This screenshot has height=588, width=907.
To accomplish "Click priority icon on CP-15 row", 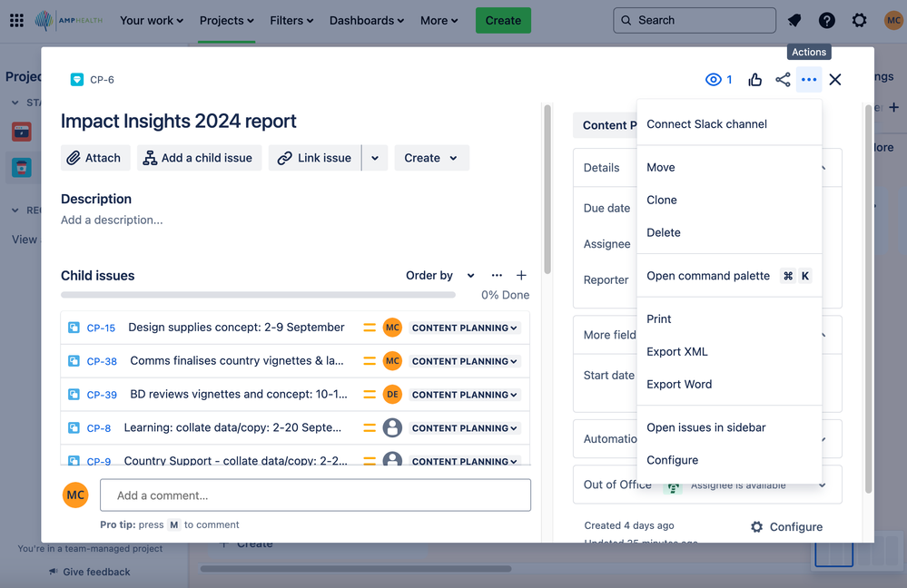I will click(369, 328).
